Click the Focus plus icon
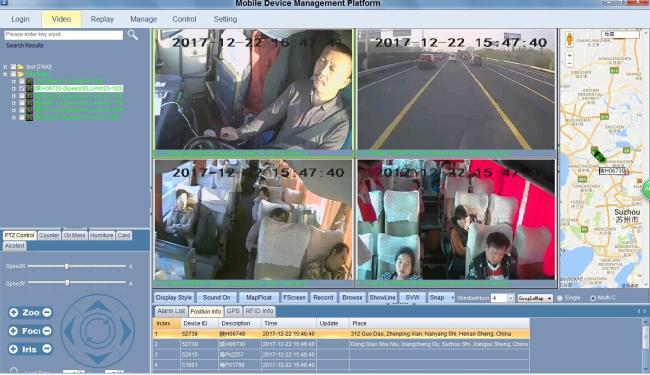 [14, 331]
